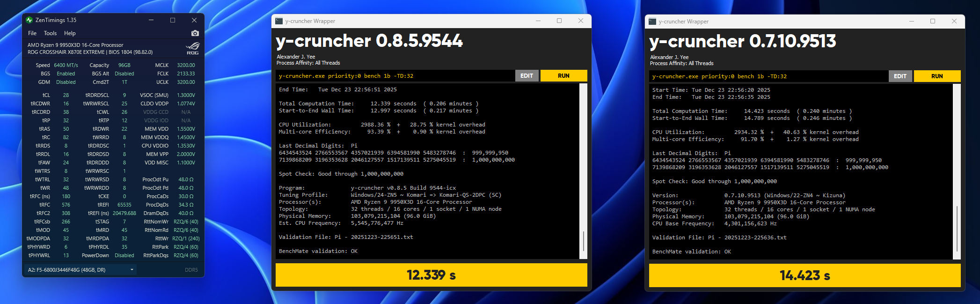Open the Help menu in ZenTimings

pyautogui.click(x=70, y=33)
